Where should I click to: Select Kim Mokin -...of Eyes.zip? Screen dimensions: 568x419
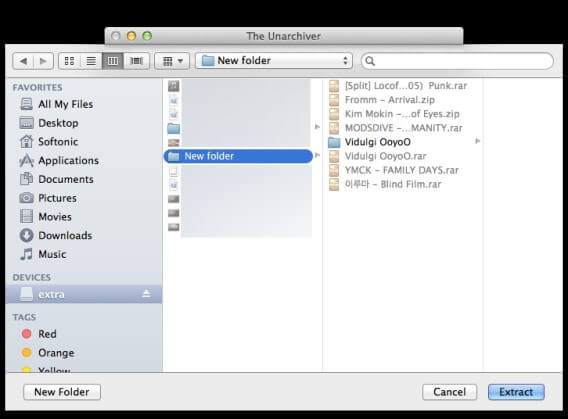[402, 114]
